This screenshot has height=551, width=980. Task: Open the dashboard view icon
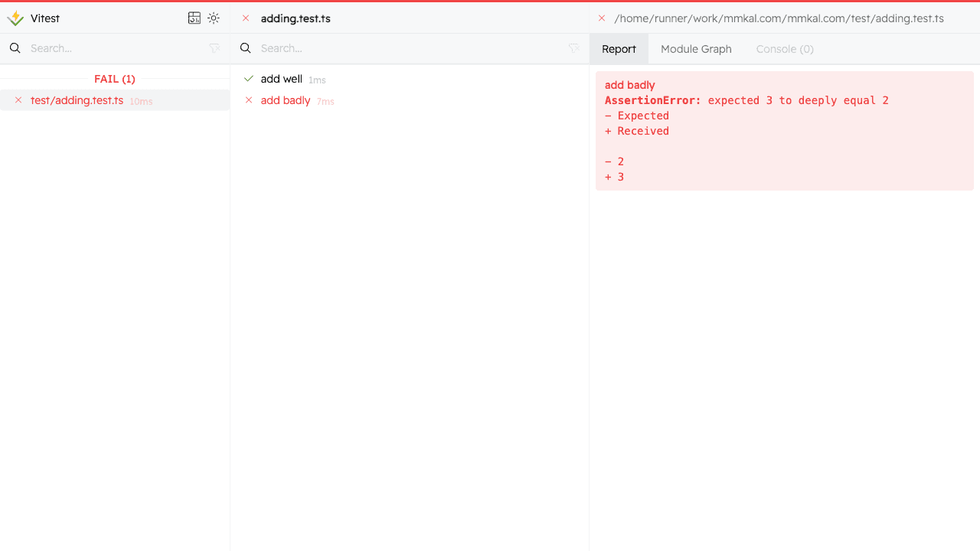(x=194, y=18)
